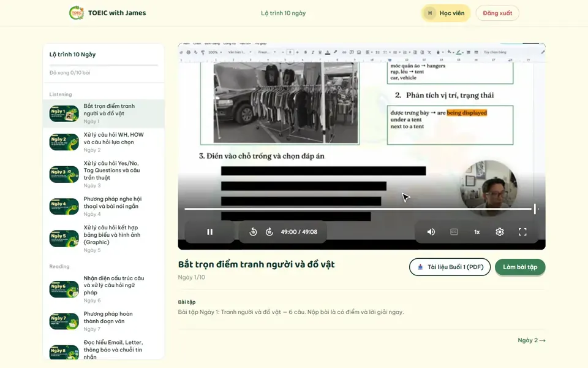Click the H avatar circle
The height and width of the screenshot is (368, 588).
[x=430, y=13]
